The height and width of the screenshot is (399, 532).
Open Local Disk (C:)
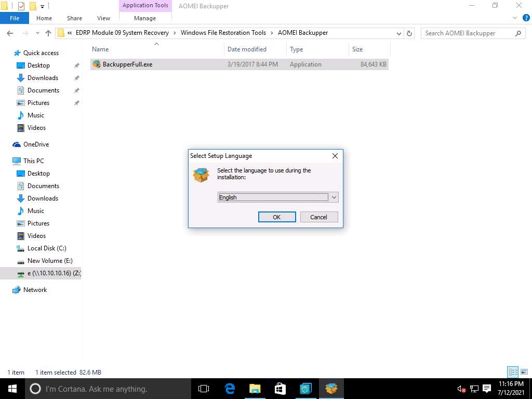tap(46, 248)
